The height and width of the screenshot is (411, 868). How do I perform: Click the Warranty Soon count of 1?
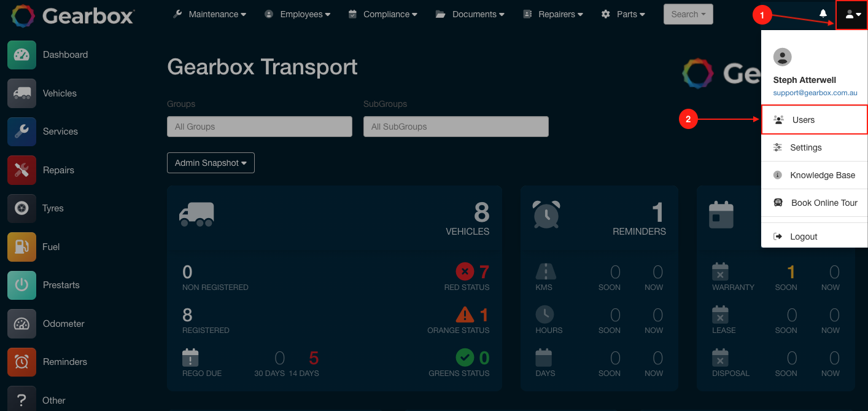[x=791, y=272]
